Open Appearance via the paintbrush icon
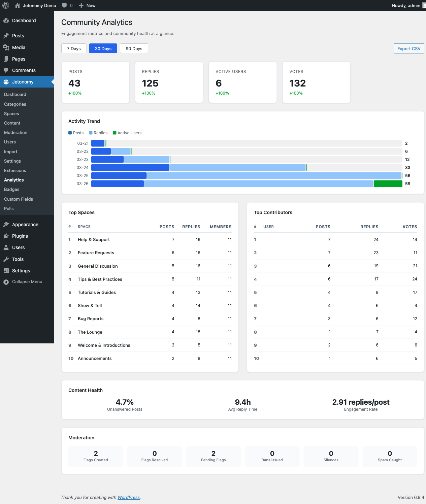426x504 pixels. click(x=6, y=225)
